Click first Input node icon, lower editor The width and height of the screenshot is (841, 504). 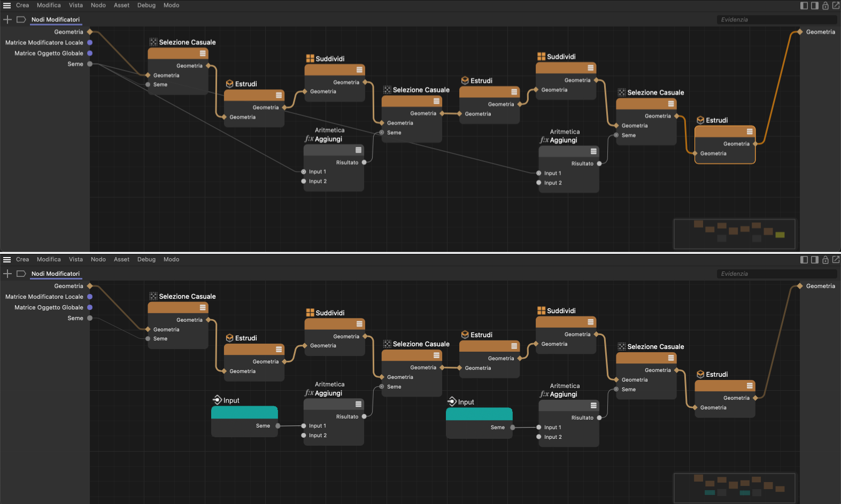click(x=217, y=400)
